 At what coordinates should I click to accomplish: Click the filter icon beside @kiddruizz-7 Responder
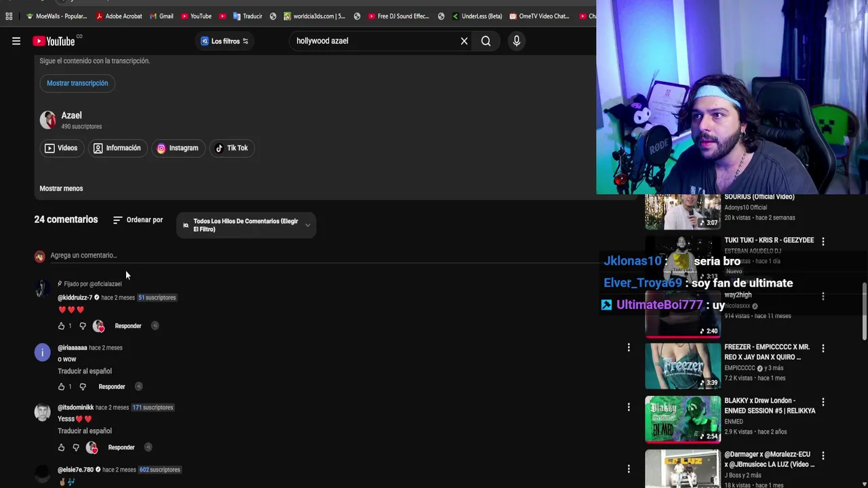(x=155, y=326)
